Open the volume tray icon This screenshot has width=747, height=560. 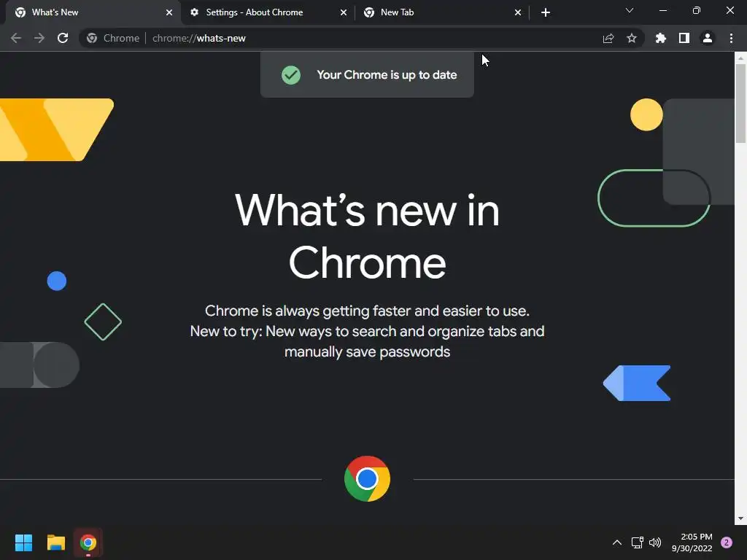coord(656,542)
